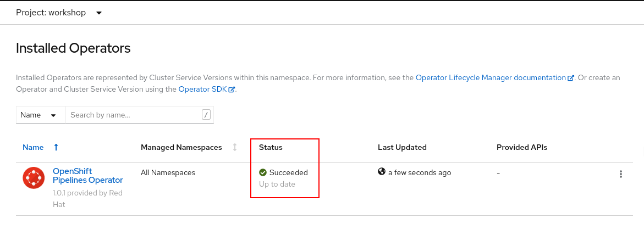
Task: Click the Status column header
Action: pos(271,147)
